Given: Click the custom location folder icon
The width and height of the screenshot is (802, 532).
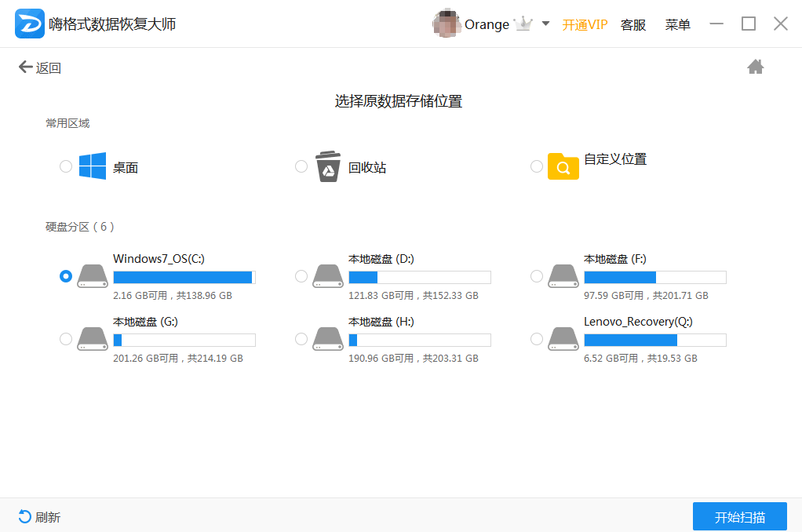Looking at the screenshot, I should 563,166.
